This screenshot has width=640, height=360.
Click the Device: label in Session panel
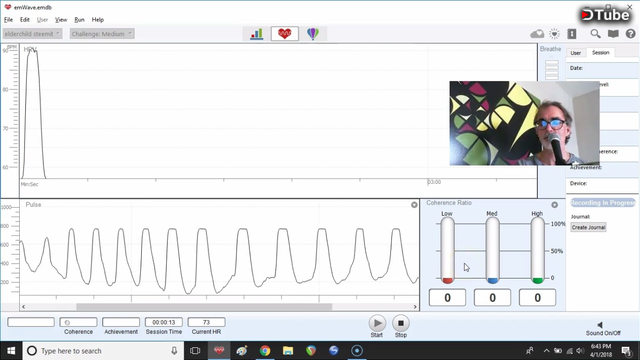click(578, 183)
